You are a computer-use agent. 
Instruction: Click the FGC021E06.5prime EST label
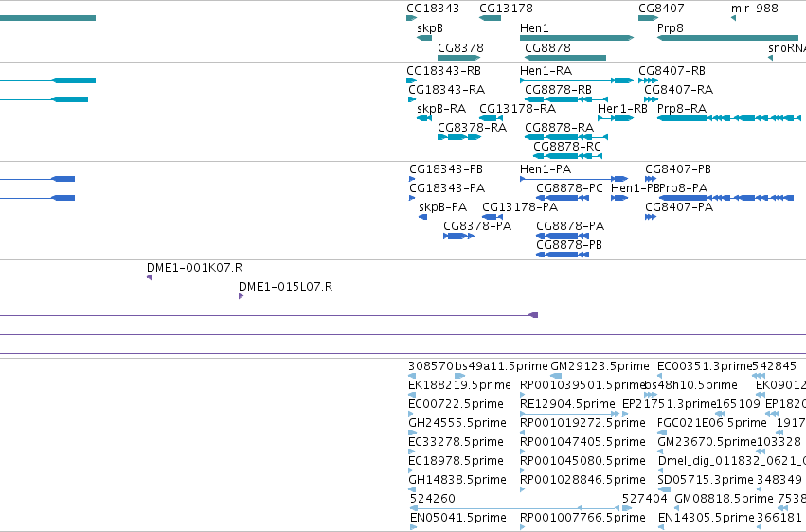pos(712,423)
